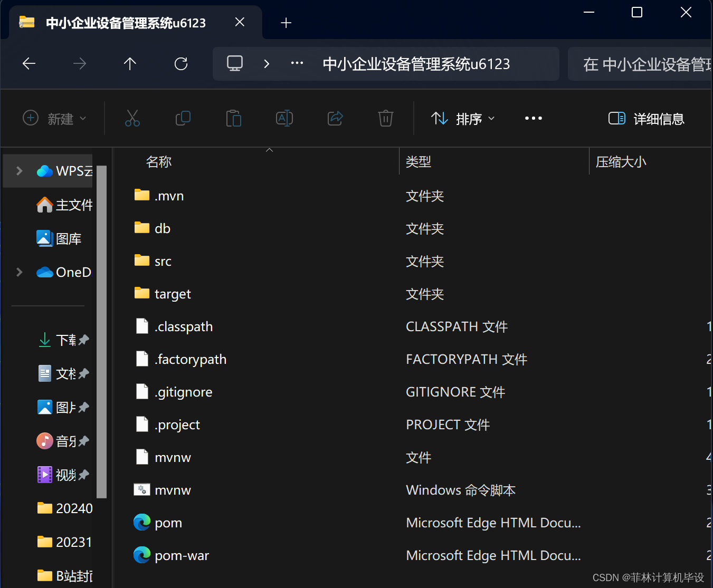Expand the WPS云 sidebar entry

point(19,170)
